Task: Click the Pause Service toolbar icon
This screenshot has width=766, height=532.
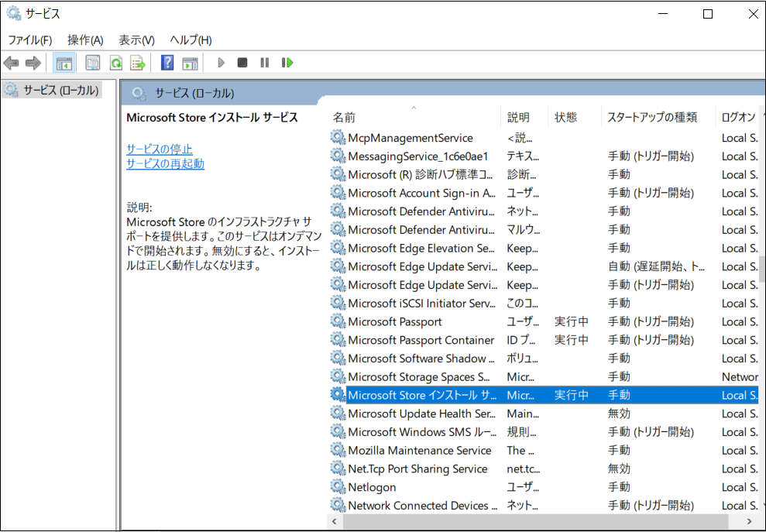Action: (265, 63)
